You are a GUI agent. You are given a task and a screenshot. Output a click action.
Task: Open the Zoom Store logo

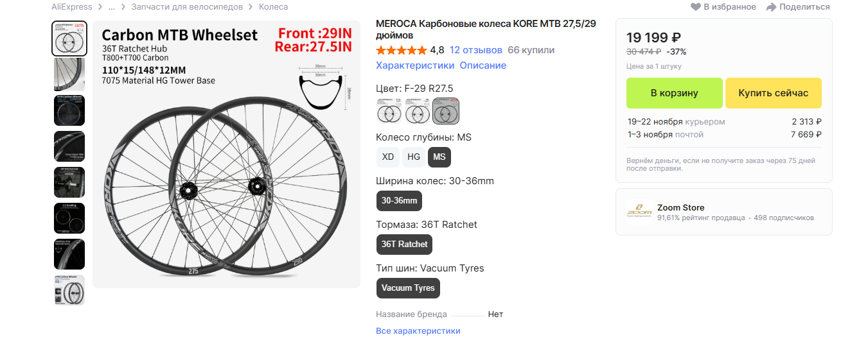639,211
